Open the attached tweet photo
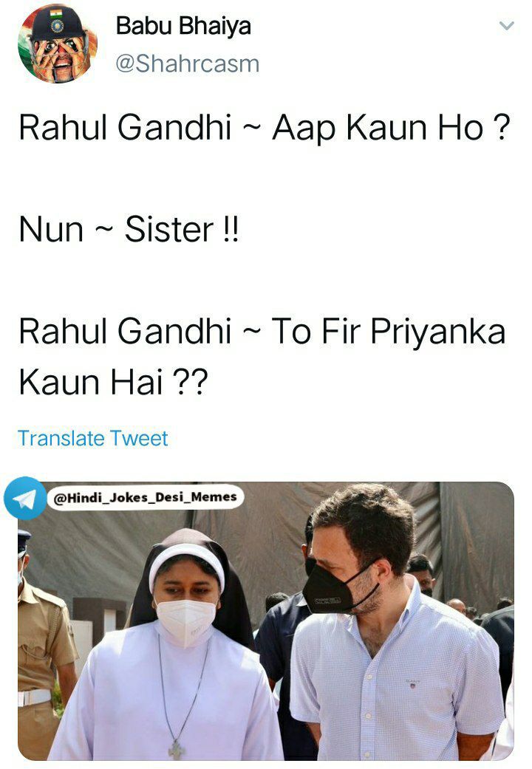The height and width of the screenshot is (769, 532). pos(266,621)
